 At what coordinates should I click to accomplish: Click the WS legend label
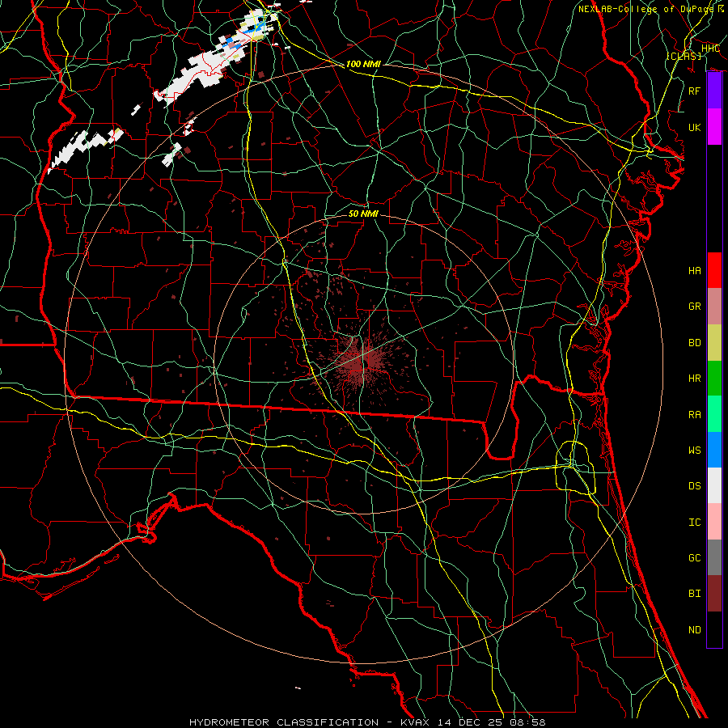click(x=694, y=450)
